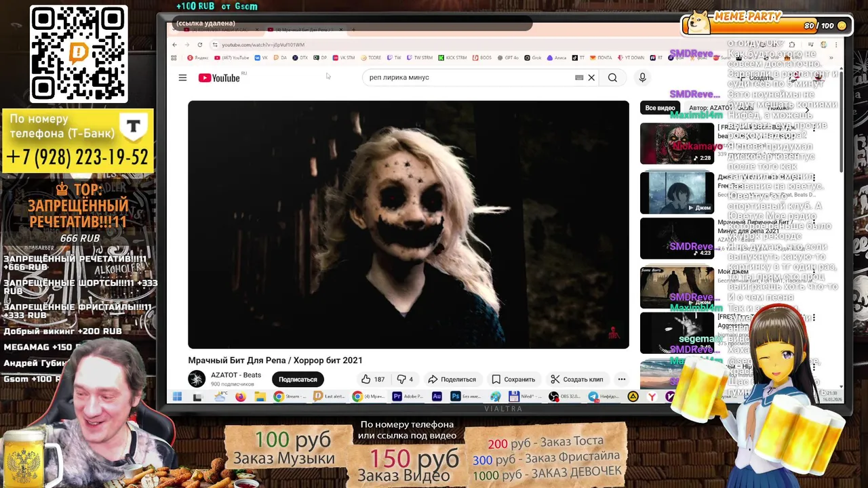Open the Windows Start button

[177, 396]
